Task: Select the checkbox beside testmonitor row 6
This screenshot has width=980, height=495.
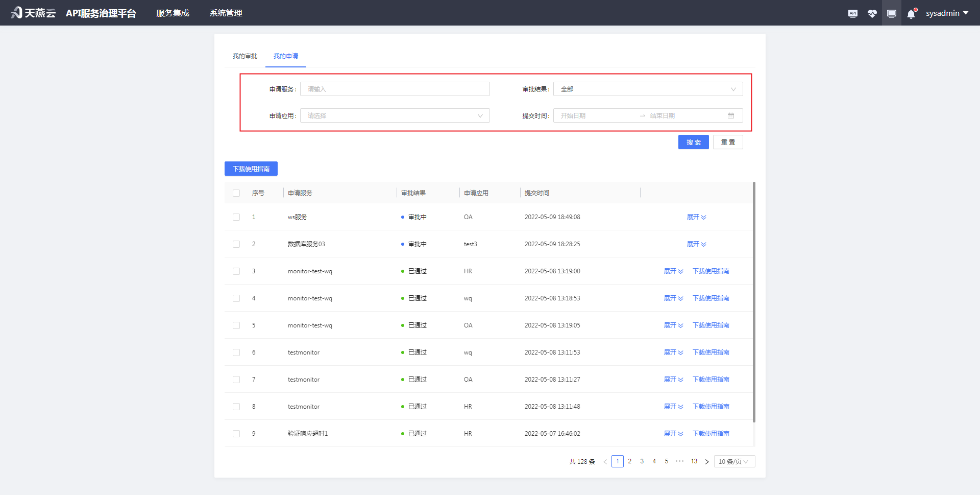Action: 236,352
